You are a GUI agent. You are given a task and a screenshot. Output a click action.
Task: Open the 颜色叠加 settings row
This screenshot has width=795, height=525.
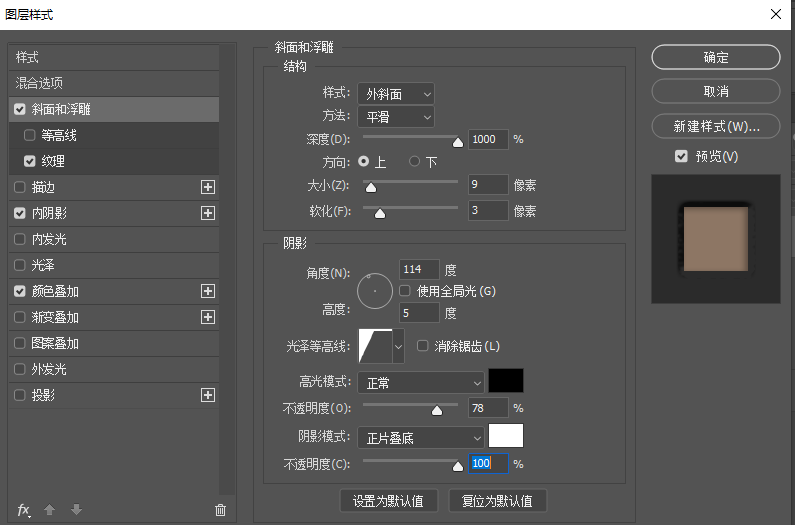tap(114, 291)
